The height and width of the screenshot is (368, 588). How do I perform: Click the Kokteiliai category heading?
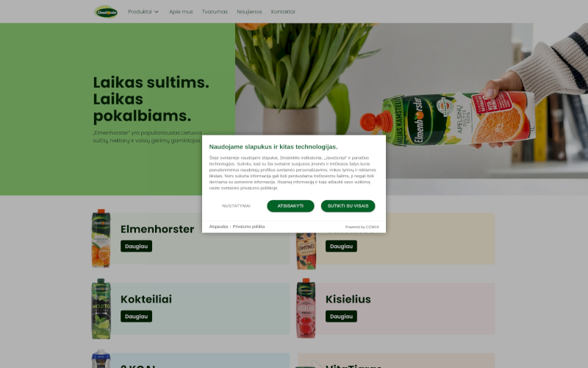(146, 300)
